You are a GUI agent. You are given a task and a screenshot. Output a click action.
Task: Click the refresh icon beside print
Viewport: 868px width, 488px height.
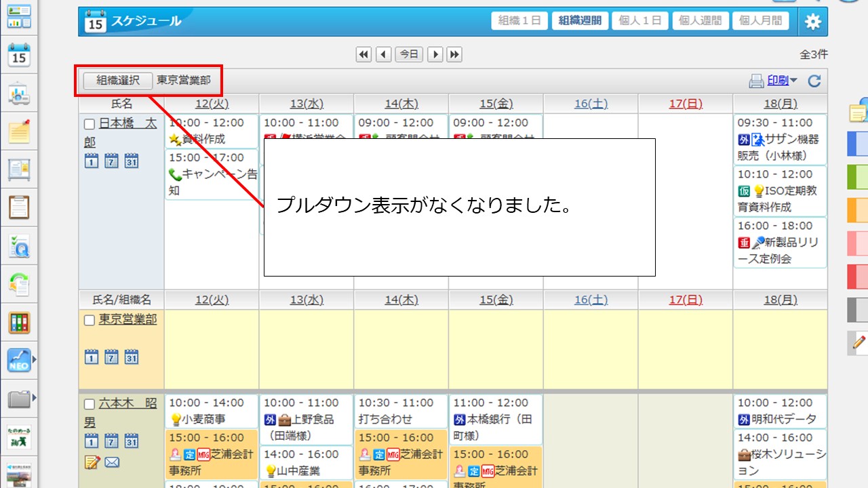814,81
